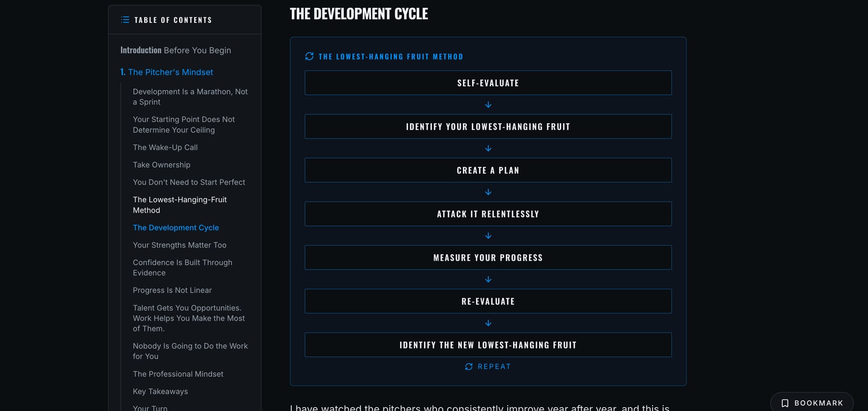
Task: Go to Development Is a Marathon, Not a Sprint
Action: click(190, 97)
